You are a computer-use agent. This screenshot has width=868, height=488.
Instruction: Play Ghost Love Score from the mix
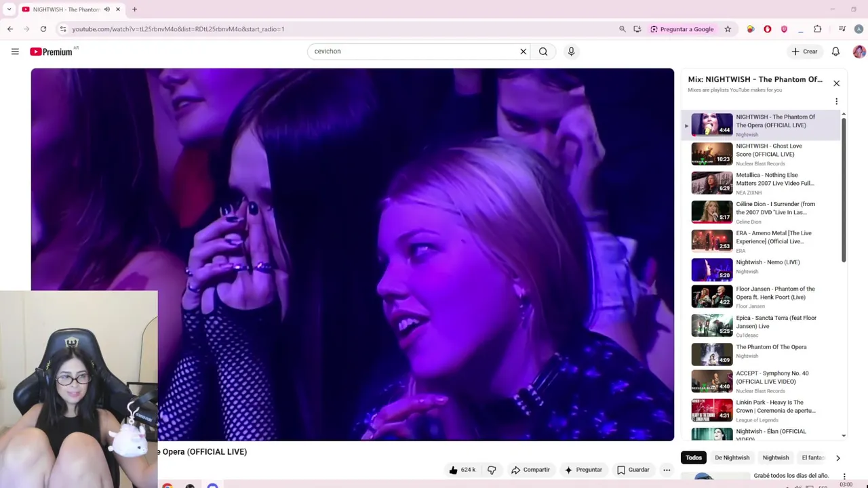tap(761, 154)
